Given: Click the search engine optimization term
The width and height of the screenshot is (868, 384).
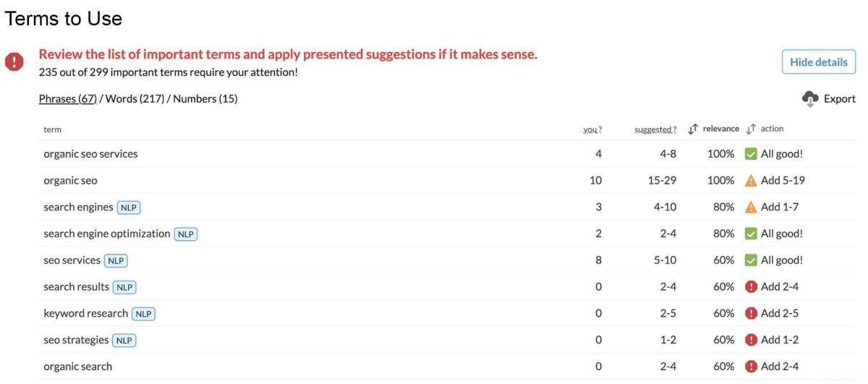Looking at the screenshot, I should pos(107,234).
